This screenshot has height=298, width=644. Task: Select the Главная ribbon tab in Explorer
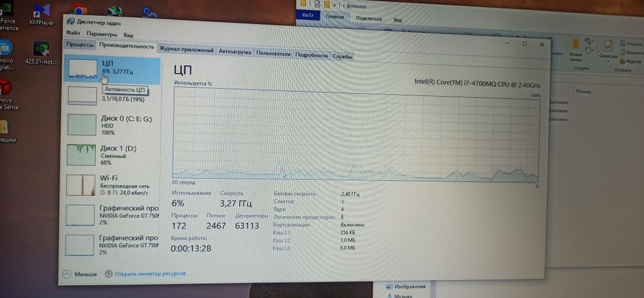(335, 17)
